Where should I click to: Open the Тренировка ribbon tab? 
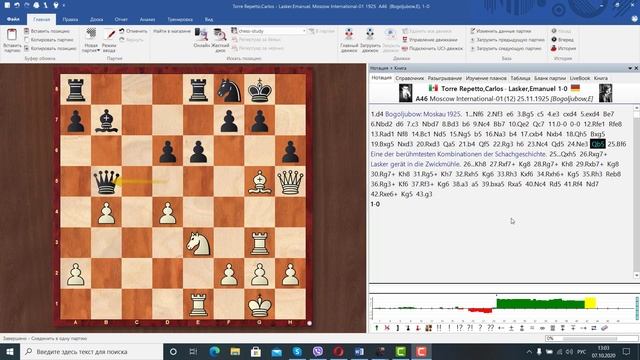180,19
